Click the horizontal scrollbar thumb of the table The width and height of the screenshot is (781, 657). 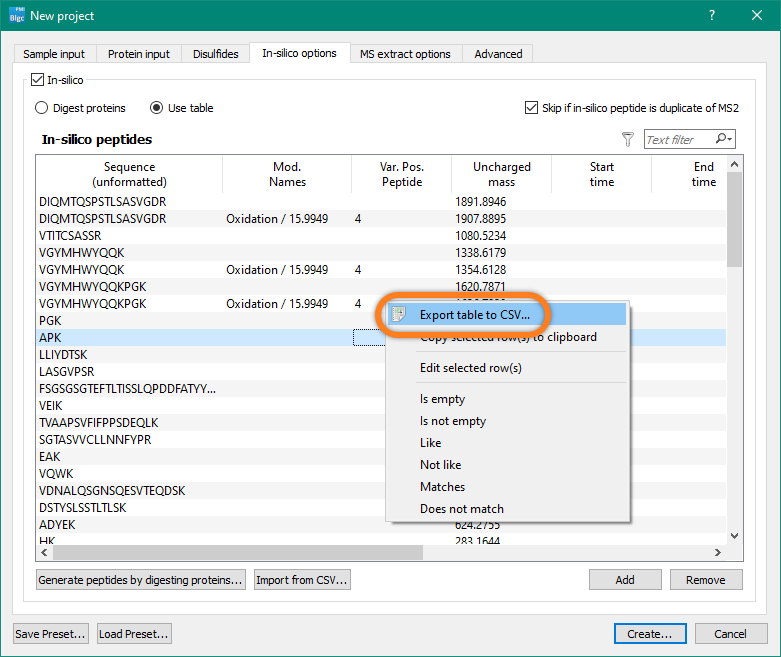pos(238,553)
